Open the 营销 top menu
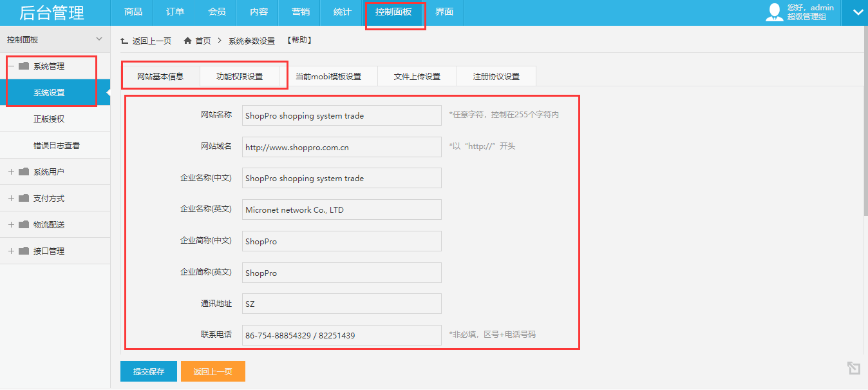Image resolution: width=868 pixels, height=390 pixels. click(x=301, y=12)
